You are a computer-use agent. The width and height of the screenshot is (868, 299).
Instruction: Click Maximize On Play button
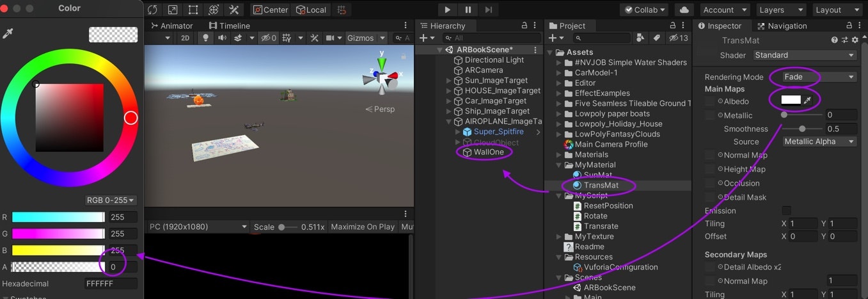click(363, 227)
